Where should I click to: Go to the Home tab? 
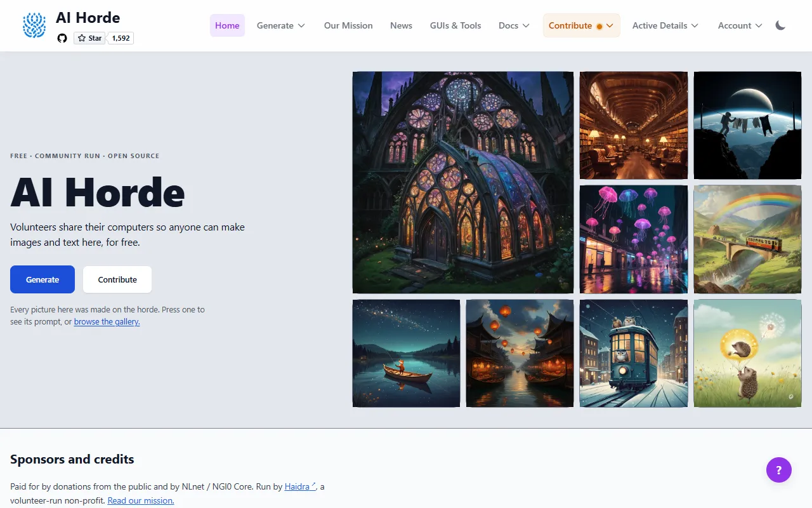[227, 25]
